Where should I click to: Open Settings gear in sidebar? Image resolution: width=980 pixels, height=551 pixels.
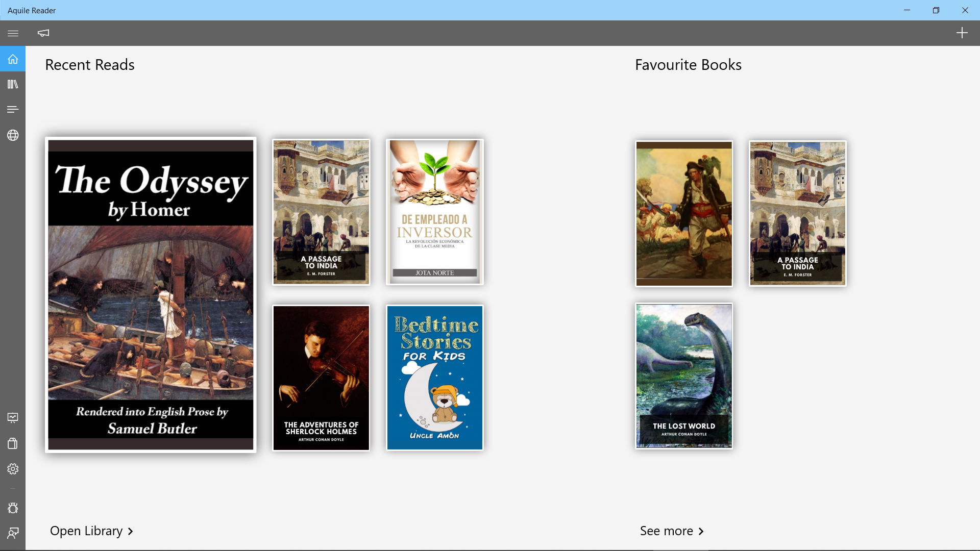(13, 469)
